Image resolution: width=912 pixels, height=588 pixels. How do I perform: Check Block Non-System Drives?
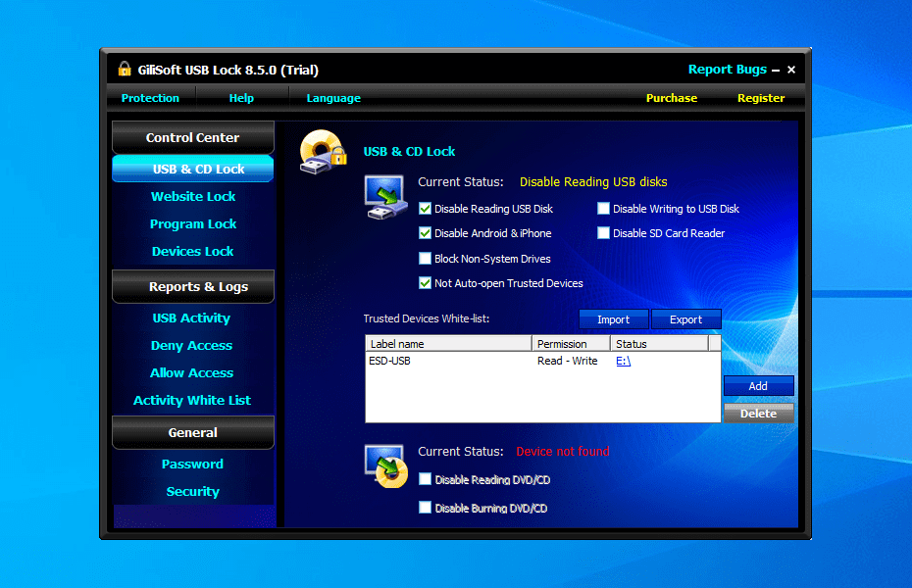[x=426, y=258]
